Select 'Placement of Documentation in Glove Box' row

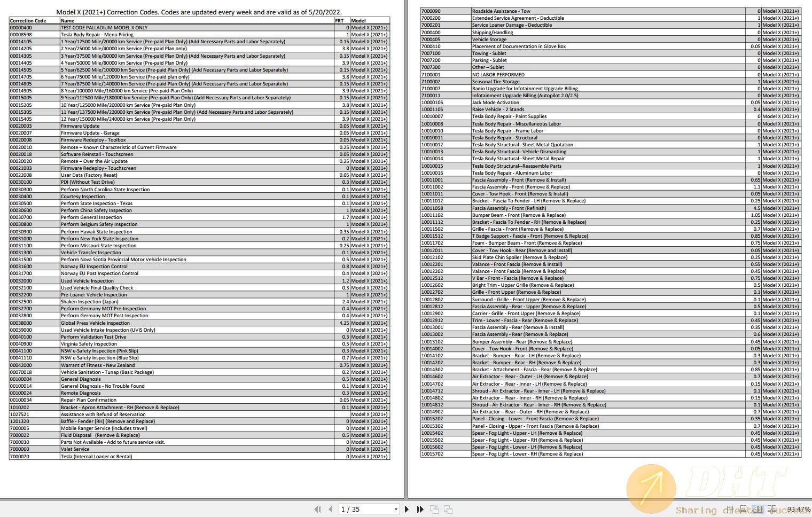[611, 46]
